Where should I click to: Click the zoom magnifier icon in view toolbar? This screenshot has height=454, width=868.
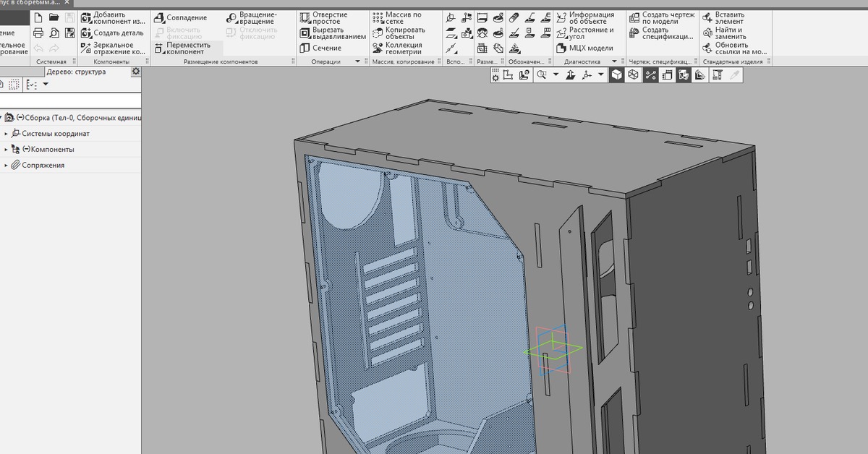541,74
